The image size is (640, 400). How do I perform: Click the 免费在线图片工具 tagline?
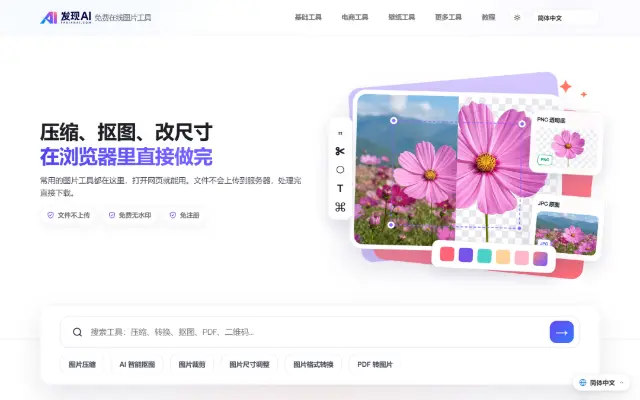(x=123, y=18)
